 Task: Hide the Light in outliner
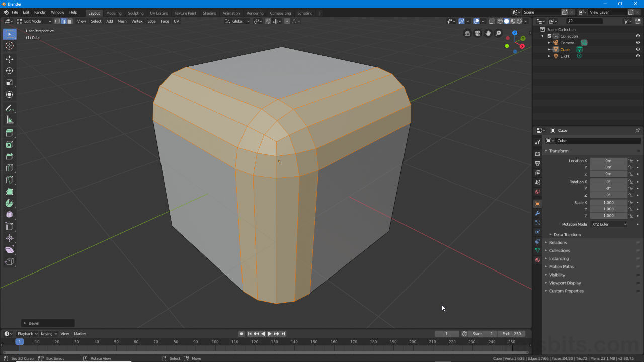638,56
